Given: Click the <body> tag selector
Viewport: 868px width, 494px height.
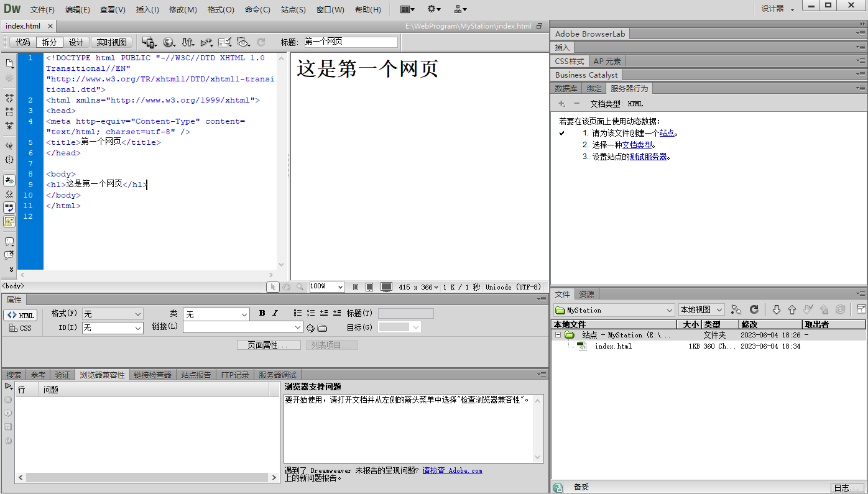Looking at the screenshot, I should [13, 286].
